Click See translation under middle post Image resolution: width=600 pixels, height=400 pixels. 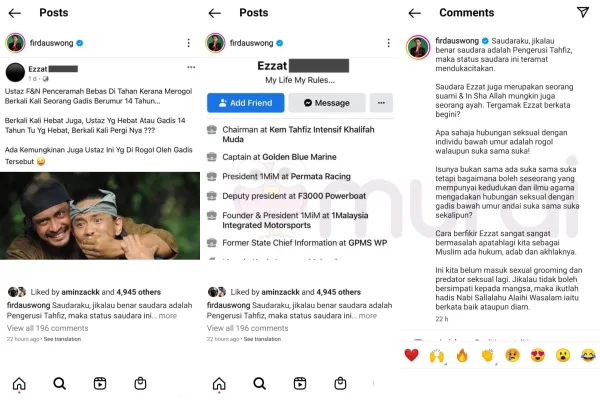point(262,339)
